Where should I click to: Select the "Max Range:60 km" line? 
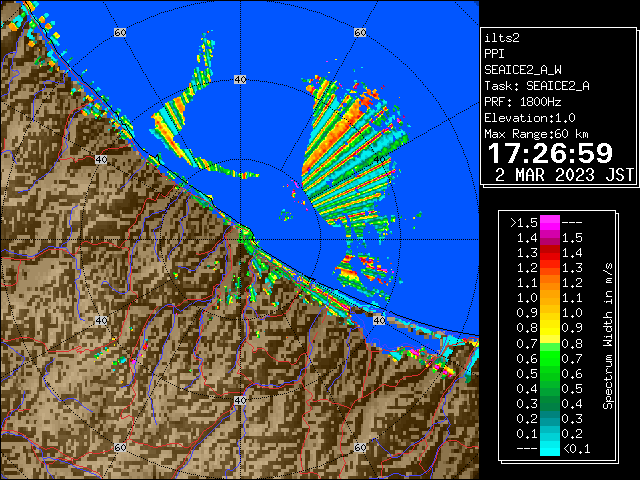tap(536, 134)
